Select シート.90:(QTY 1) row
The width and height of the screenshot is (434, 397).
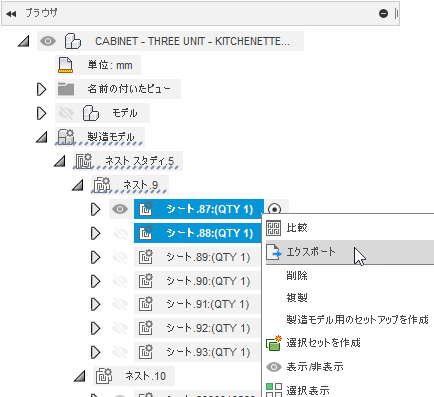click(197, 281)
